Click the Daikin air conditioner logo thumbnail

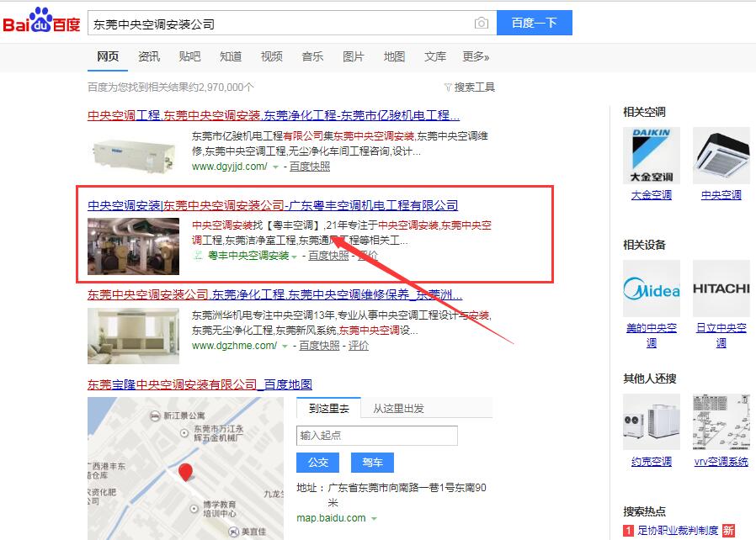click(651, 156)
